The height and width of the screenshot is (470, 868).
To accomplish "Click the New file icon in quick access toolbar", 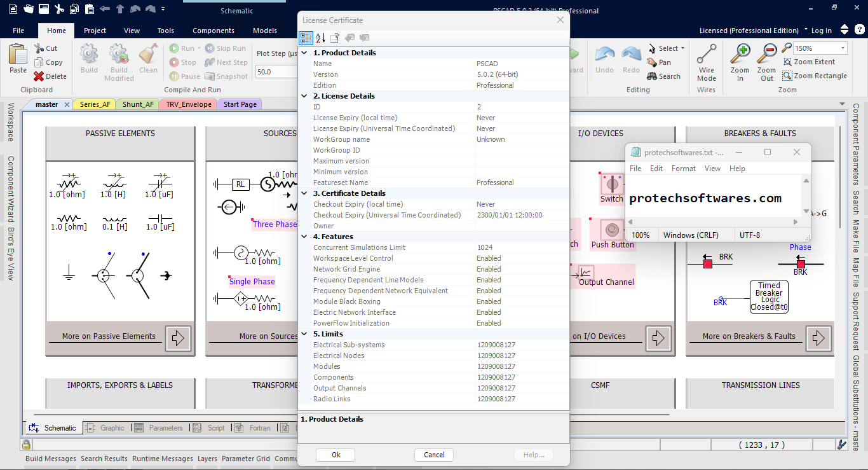I will point(13,9).
